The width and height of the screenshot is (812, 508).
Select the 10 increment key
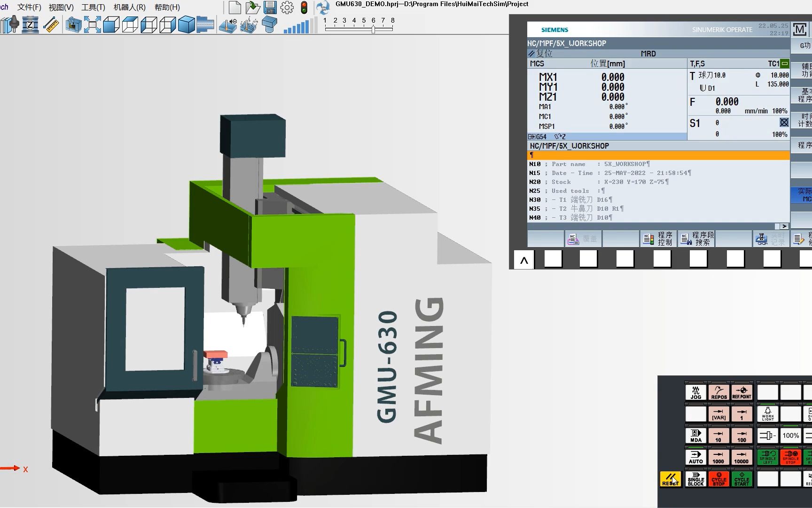[719, 436]
